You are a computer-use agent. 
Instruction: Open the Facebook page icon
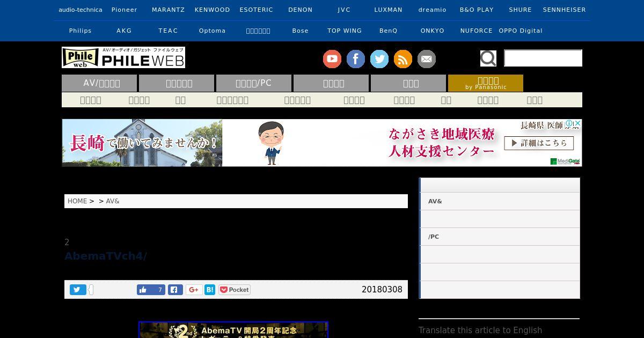(x=355, y=59)
